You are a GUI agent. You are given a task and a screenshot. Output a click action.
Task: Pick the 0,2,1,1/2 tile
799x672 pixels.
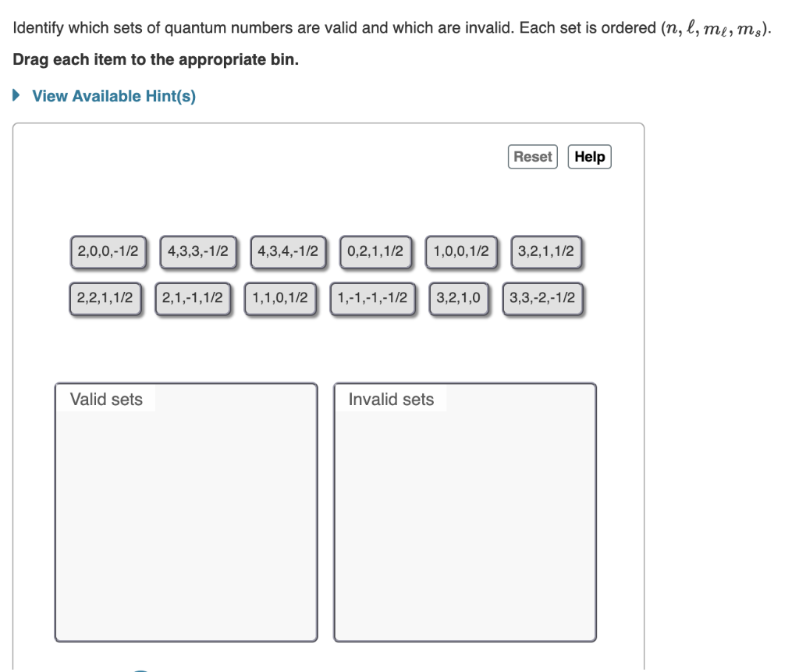375,251
